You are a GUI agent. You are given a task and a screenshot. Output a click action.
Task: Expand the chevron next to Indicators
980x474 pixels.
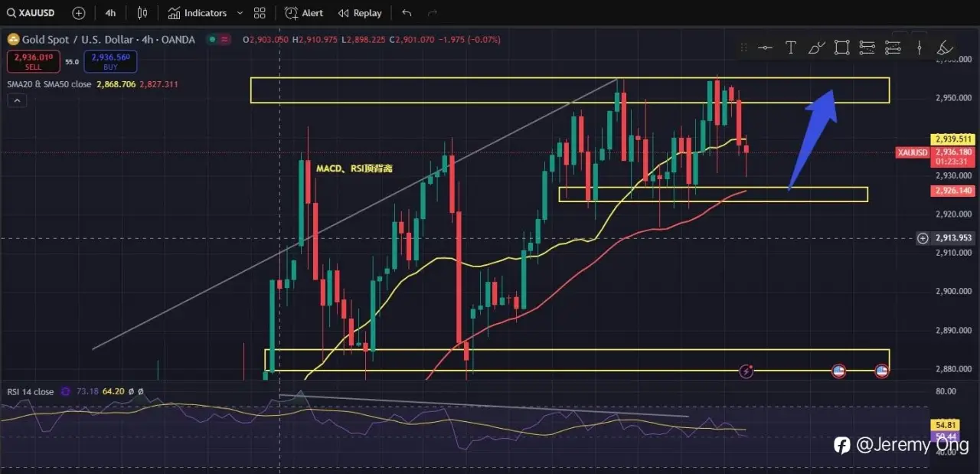pos(240,13)
